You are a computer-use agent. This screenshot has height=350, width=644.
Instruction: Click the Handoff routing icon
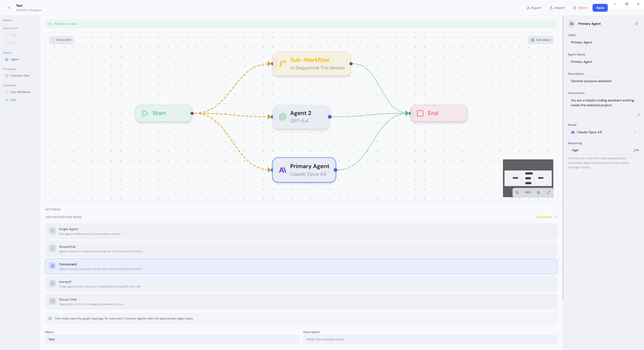(x=52, y=284)
